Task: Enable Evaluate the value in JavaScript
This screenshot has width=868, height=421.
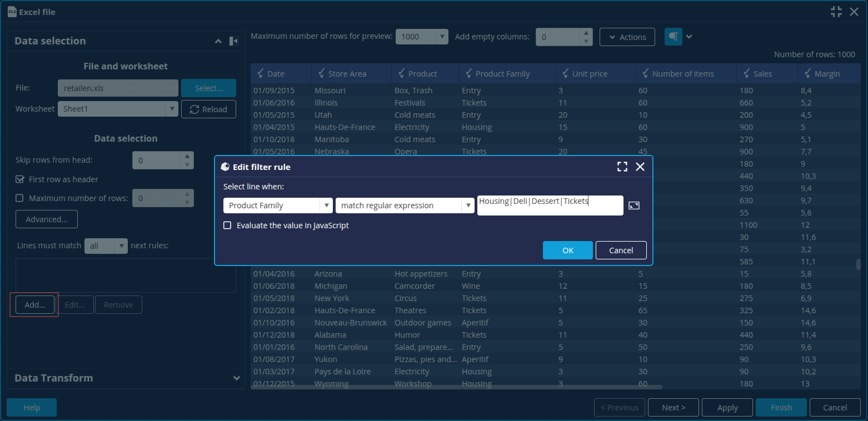Action: point(227,225)
